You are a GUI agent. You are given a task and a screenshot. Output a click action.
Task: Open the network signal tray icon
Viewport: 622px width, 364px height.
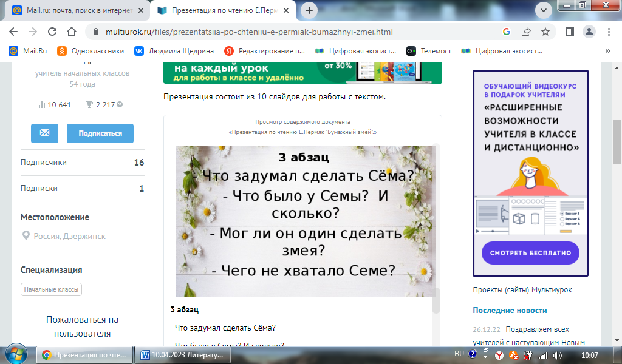542,356
